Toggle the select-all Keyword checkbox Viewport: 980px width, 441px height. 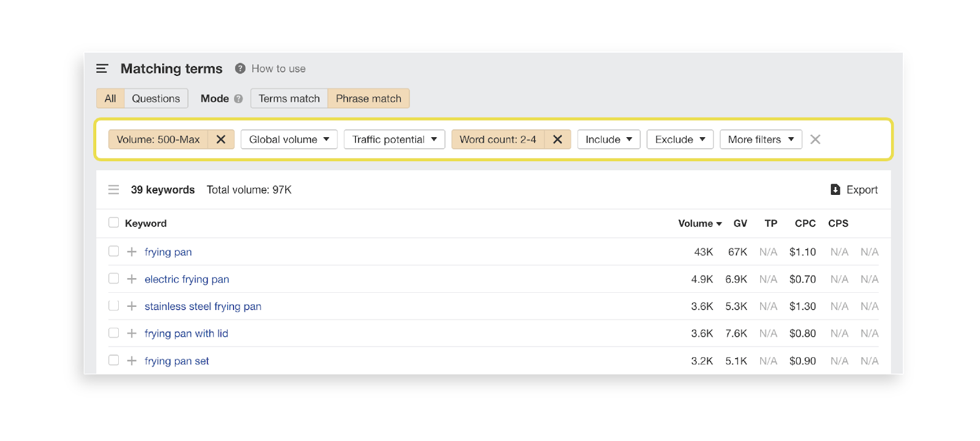[x=113, y=222]
